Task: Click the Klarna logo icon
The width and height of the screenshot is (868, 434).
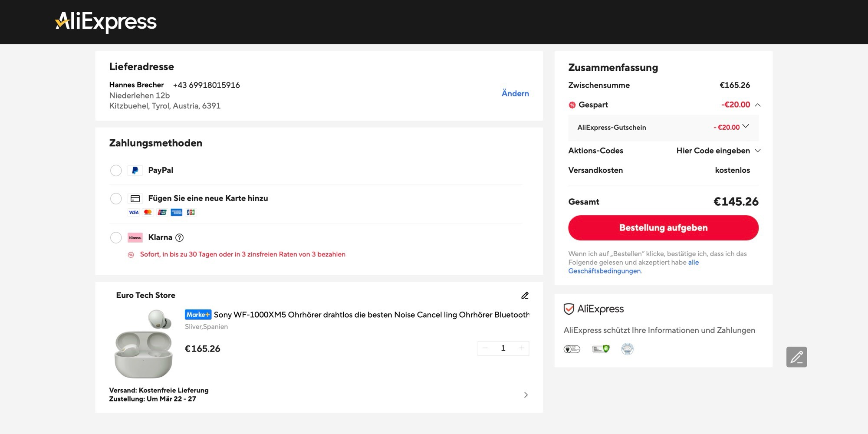Action: tap(135, 238)
